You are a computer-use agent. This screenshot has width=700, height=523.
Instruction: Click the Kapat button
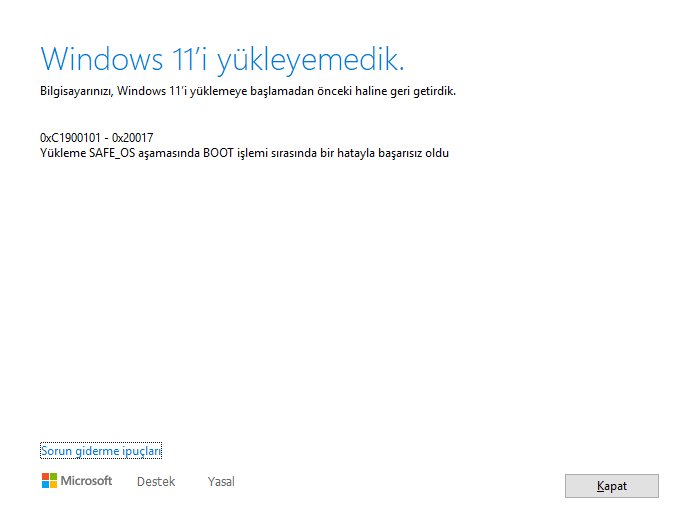click(612, 486)
